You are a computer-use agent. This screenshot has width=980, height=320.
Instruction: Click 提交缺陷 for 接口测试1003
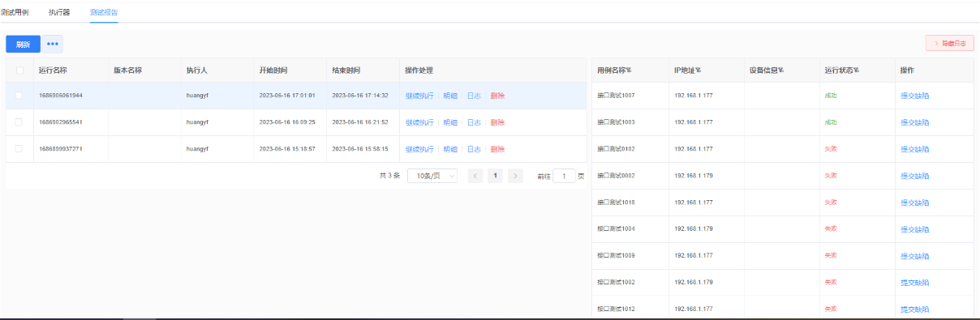914,122
